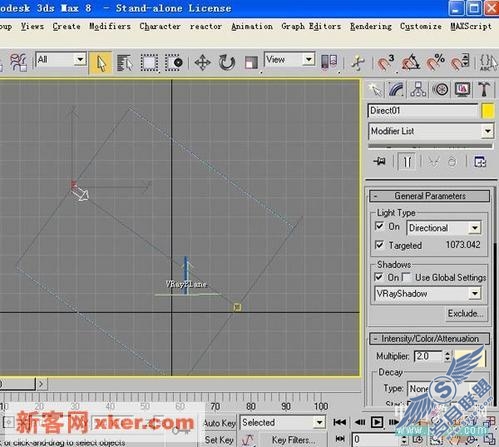Activate the Select and Rotate tool

coord(227,63)
